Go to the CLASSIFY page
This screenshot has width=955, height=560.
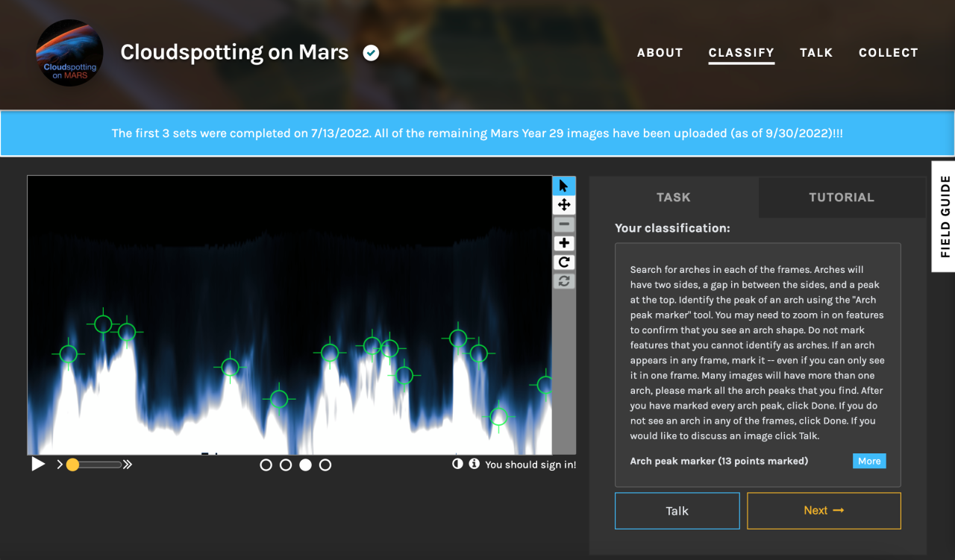[742, 53]
